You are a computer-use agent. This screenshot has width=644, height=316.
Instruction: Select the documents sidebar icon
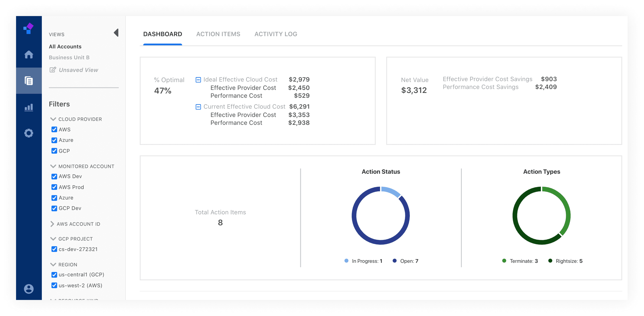(x=29, y=81)
